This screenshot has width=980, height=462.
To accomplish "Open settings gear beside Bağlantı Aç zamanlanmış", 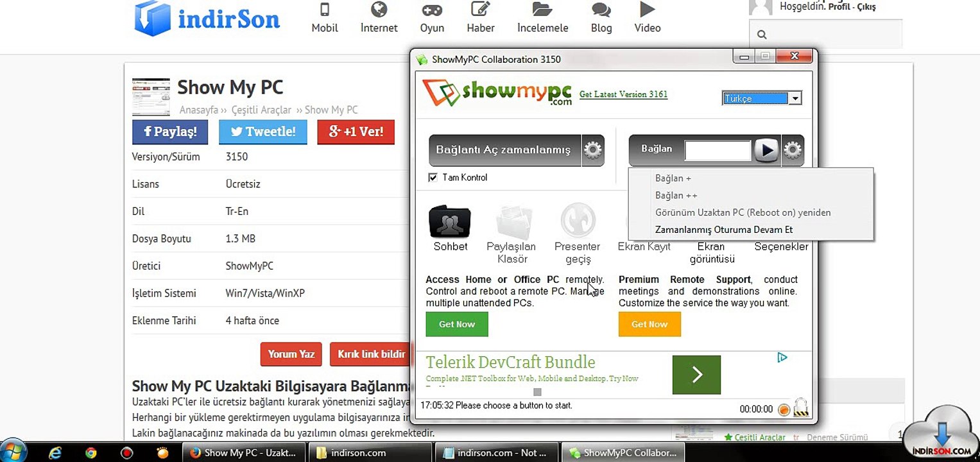I will 592,150.
